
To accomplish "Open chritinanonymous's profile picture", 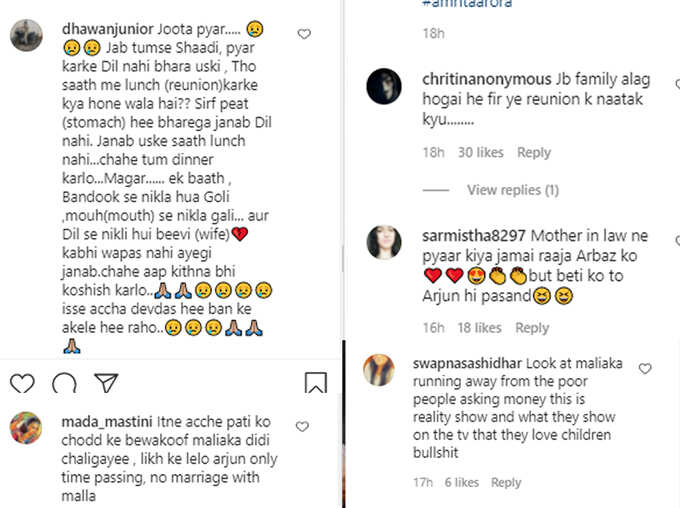I will point(384,86).
